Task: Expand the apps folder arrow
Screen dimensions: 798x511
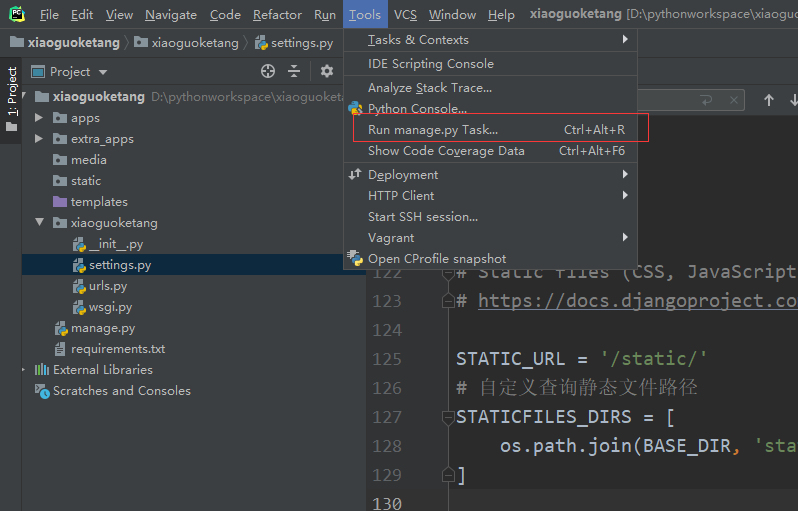Action: [39, 118]
